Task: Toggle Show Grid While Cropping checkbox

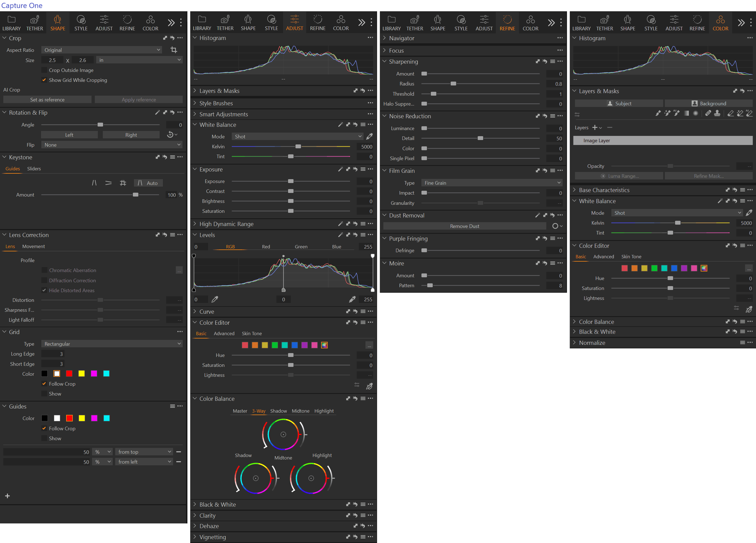Action: (44, 80)
